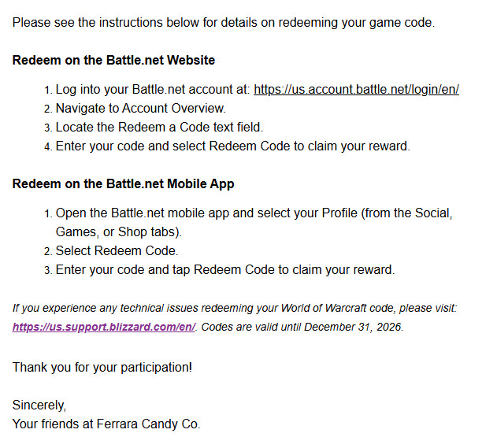
Task: Click the intro sentence about redeeming your game code
Action: tap(223, 23)
